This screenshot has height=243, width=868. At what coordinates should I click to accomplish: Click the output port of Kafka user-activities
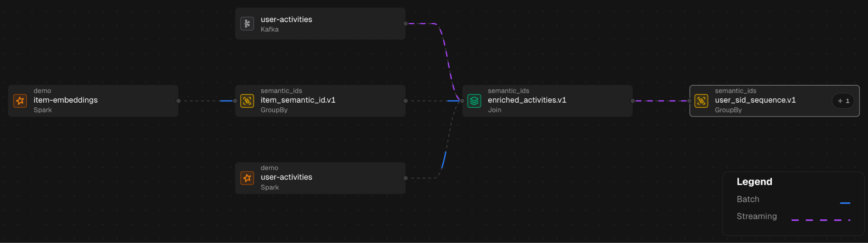(x=406, y=24)
